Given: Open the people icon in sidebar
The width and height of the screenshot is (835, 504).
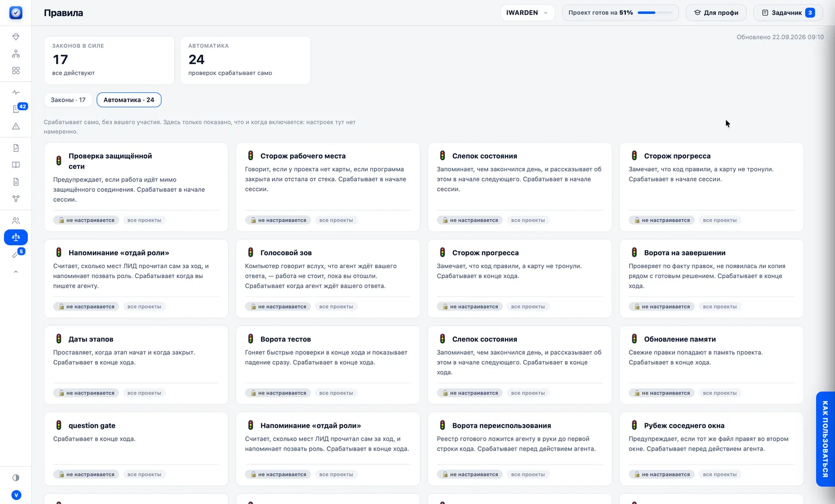Looking at the screenshot, I should tap(16, 220).
